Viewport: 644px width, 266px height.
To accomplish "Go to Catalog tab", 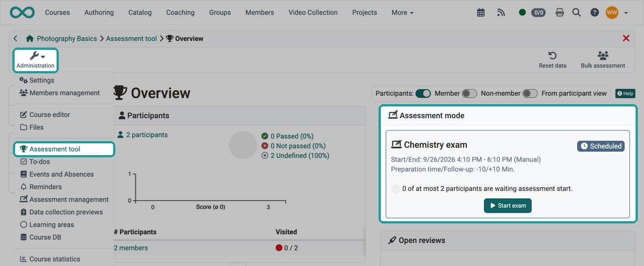I will [x=139, y=12].
